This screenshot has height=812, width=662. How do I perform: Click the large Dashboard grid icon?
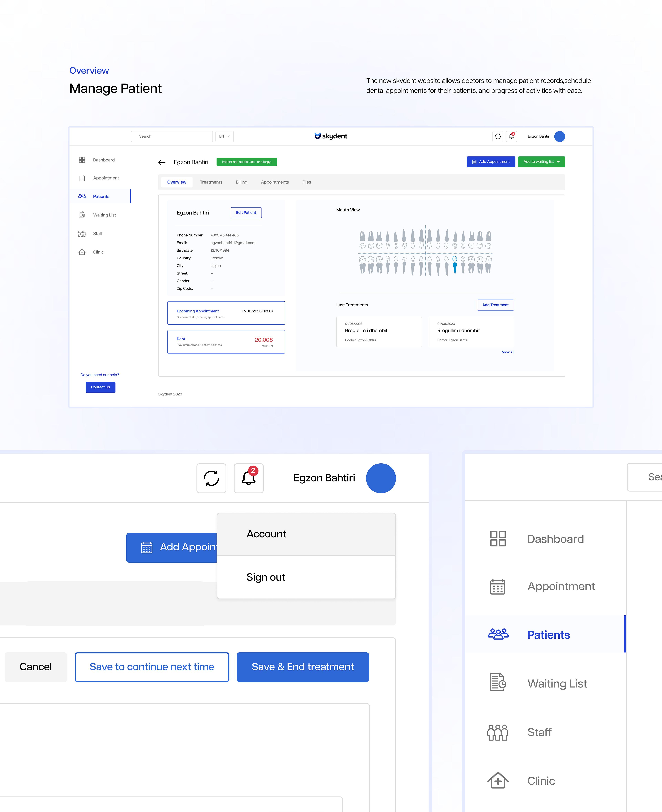(x=498, y=539)
